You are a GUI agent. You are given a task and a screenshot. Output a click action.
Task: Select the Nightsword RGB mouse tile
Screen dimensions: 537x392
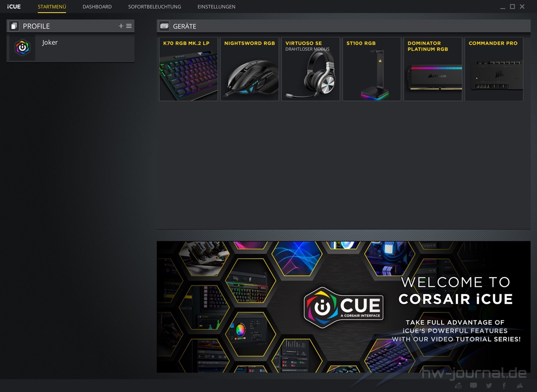coord(250,69)
